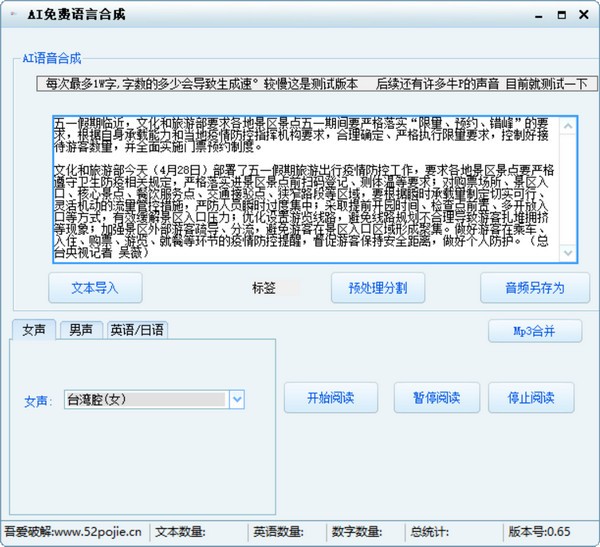
Task: Maximize the AI免费语言合成 window
Action: pos(561,15)
